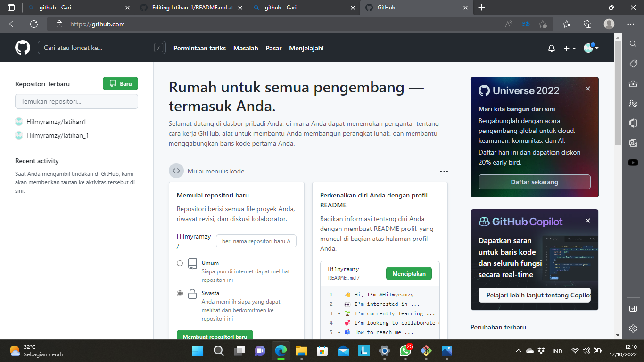Open WhatsApp from the taskbar

coord(405,351)
